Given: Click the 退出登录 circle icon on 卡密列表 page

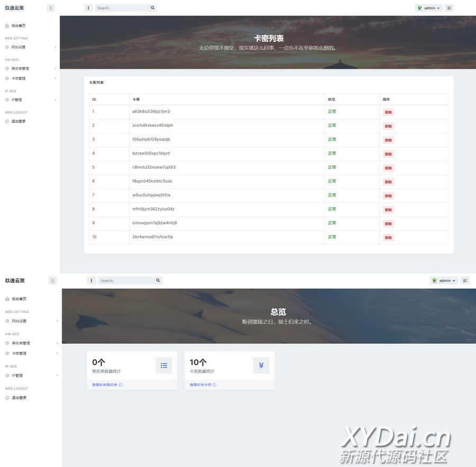Looking at the screenshot, I should tap(7, 122).
